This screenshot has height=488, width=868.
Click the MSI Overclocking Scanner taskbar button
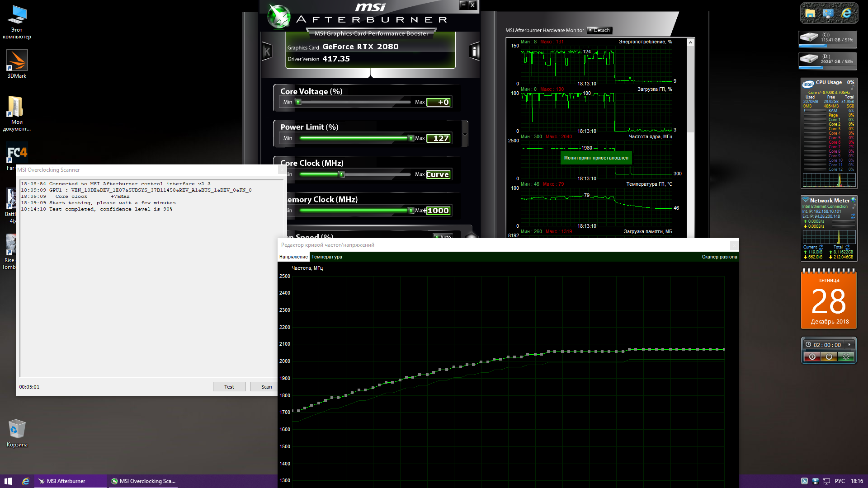(x=144, y=481)
